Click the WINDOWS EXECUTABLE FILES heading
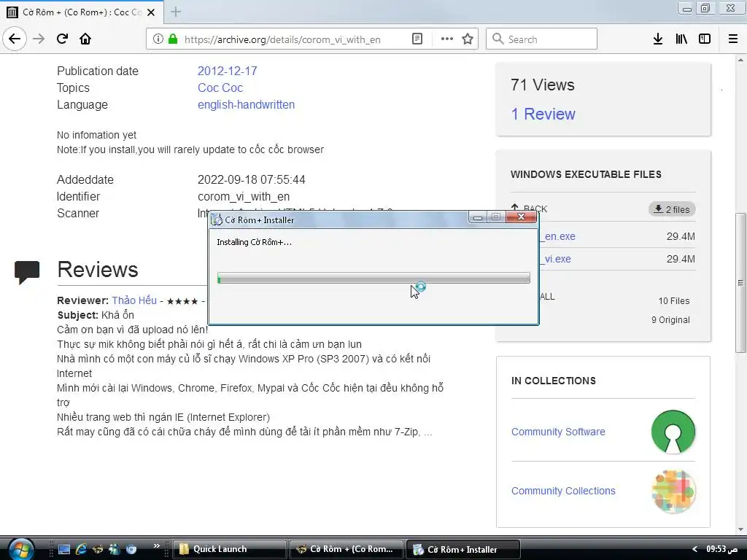The image size is (747, 560). coord(586,174)
